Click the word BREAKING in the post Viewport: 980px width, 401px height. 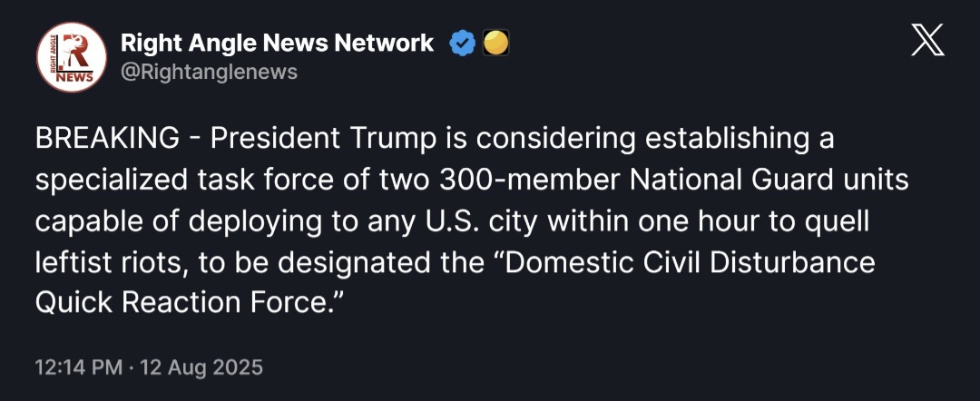[x=107, y=139]
